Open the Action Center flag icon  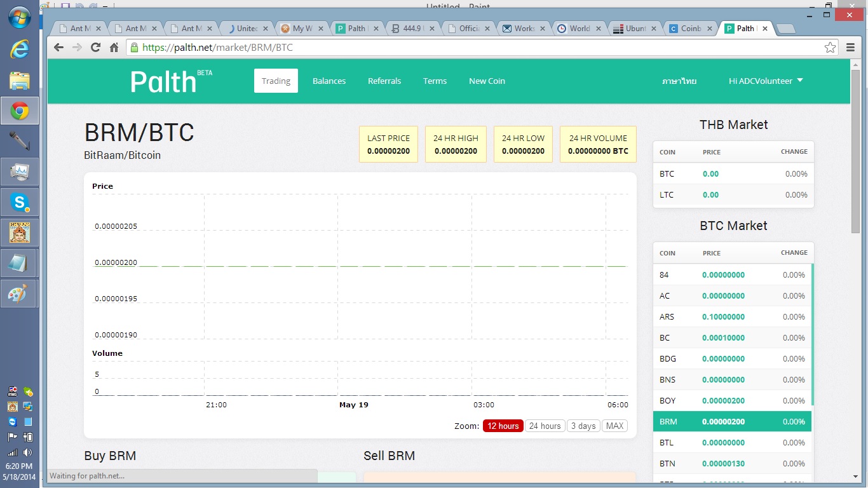click(13, 437)
